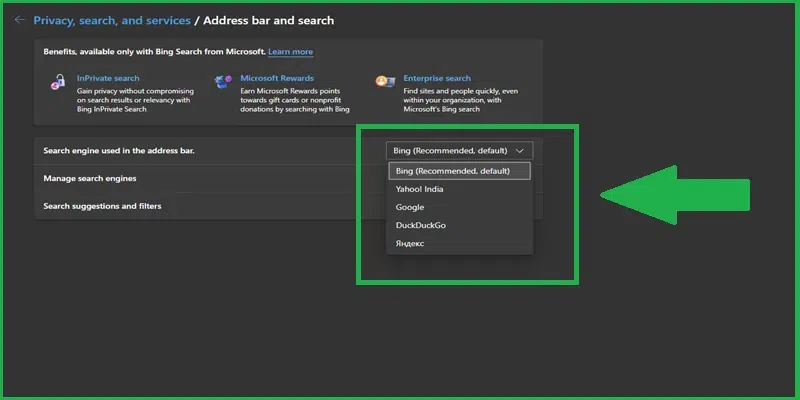800x400 pixels.
Task: Click the 'Earn Microsoft Rewards points' description
Action: 295,100
